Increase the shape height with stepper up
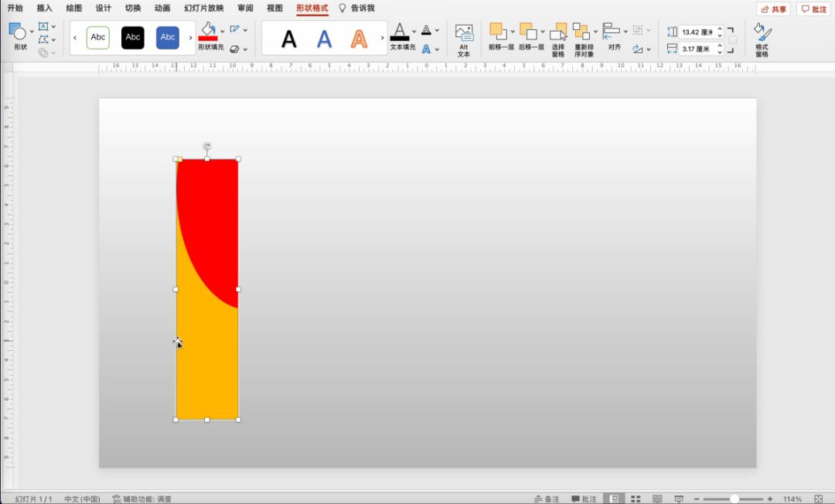This screenshot has height=504, width=835. coord(720,29)
